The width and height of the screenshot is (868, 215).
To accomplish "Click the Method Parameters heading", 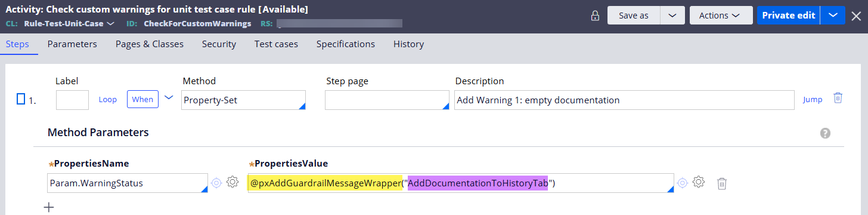I will [x=98, y=133].
